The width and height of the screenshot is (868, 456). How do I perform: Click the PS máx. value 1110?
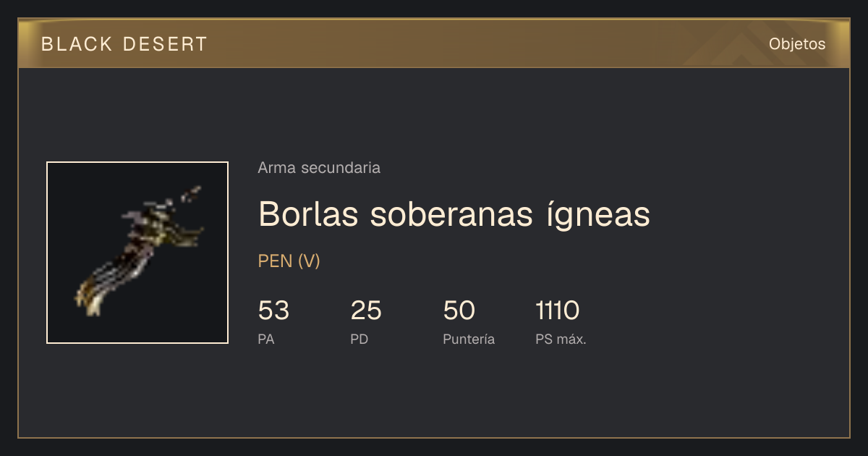[x=557, y=311]
